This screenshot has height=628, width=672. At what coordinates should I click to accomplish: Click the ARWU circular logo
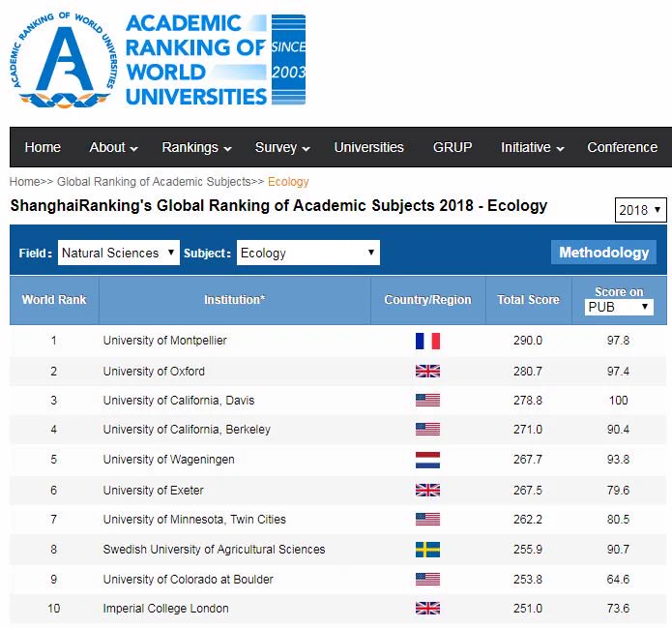(x=63, y=60)
